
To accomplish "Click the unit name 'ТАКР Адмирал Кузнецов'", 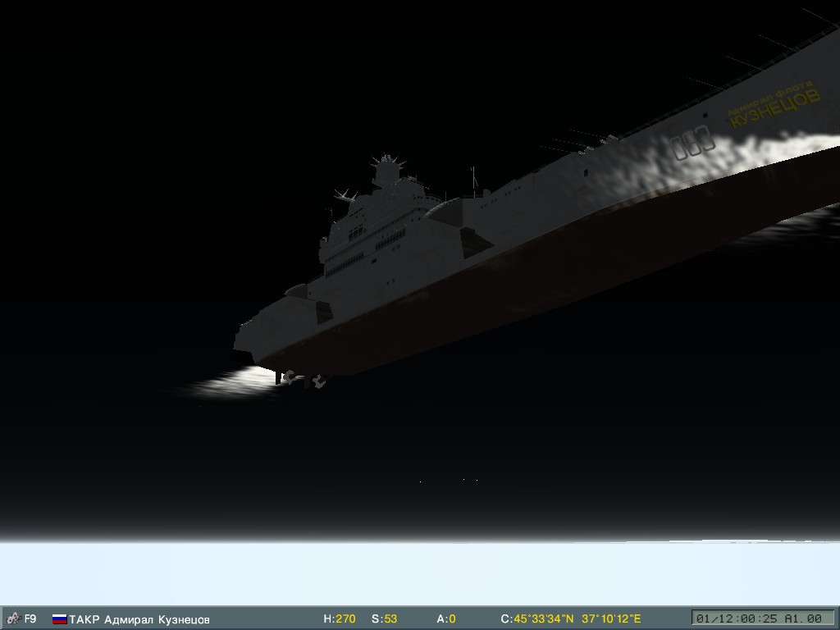I will [x=139, y=620].
